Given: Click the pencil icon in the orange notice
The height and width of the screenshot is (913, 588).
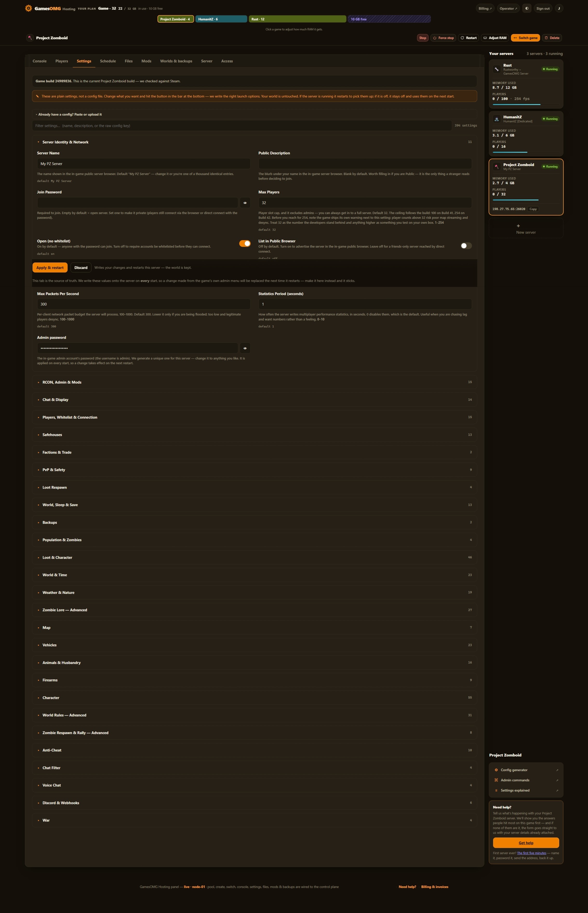Looking at the screenshot, I should 37,96.
